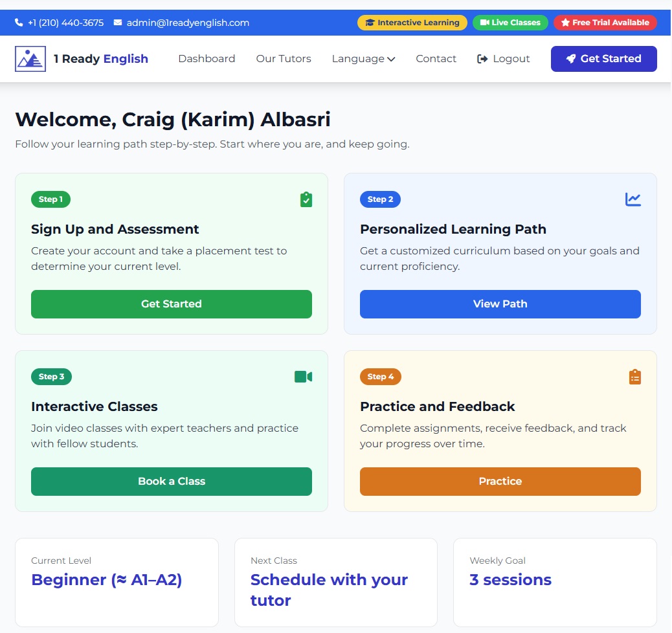Click the green Get Started button in Step 1
672x633 pixels.
(x=172, y=304)
